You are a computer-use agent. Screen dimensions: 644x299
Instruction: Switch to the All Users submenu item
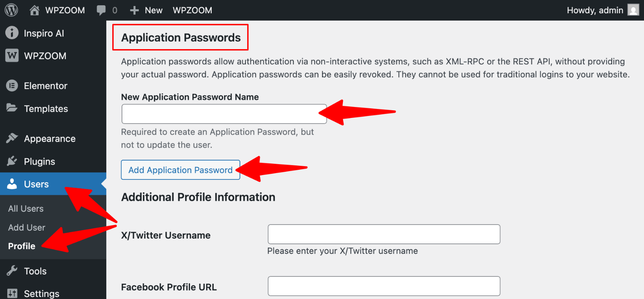pos(25,208)
